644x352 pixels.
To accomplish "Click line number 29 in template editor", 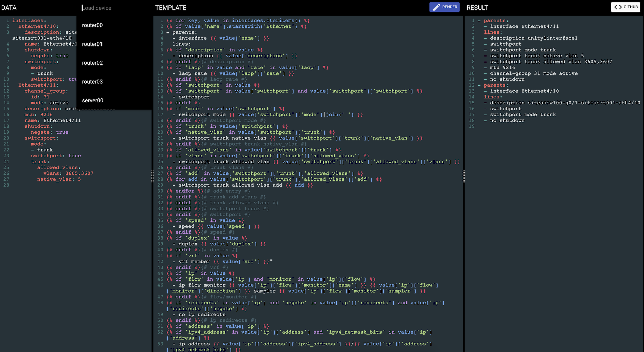I will [160, 185].
